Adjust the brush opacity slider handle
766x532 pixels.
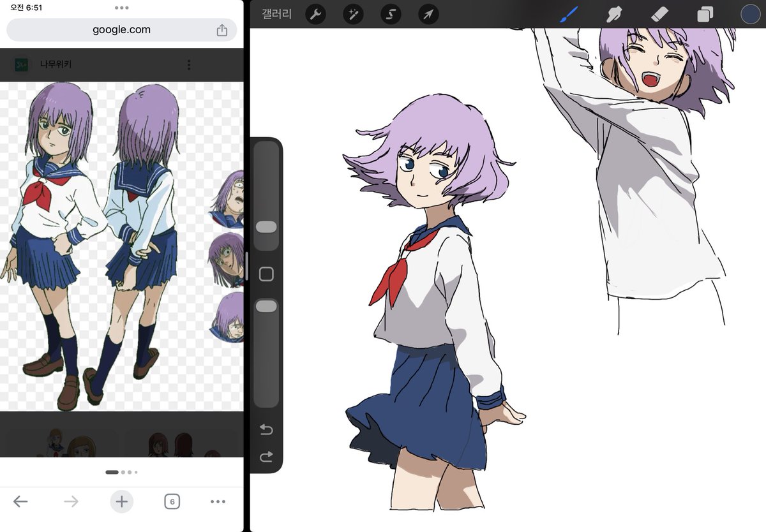266,306
